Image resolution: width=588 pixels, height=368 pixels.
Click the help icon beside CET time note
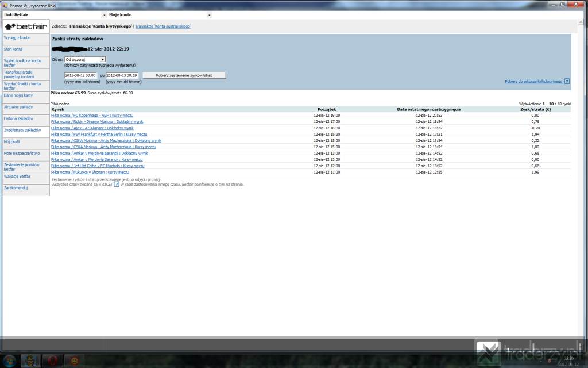tap(117, 185)
